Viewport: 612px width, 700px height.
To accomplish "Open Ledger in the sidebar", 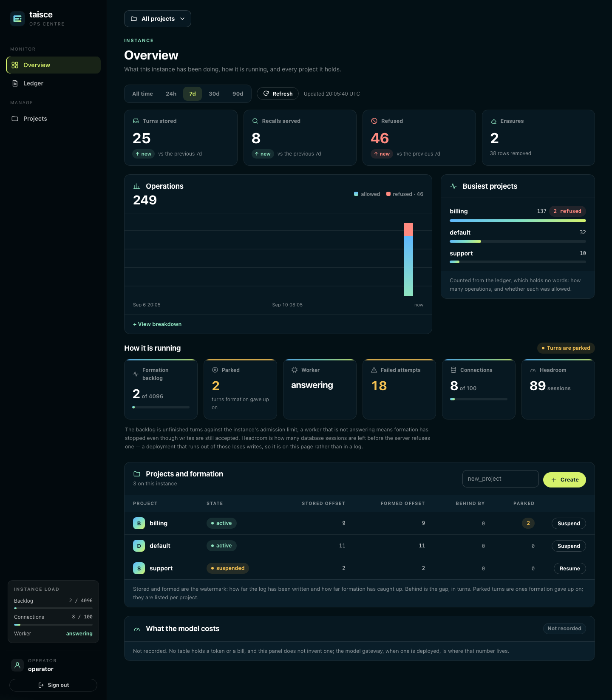I will [x=54, y=83].
